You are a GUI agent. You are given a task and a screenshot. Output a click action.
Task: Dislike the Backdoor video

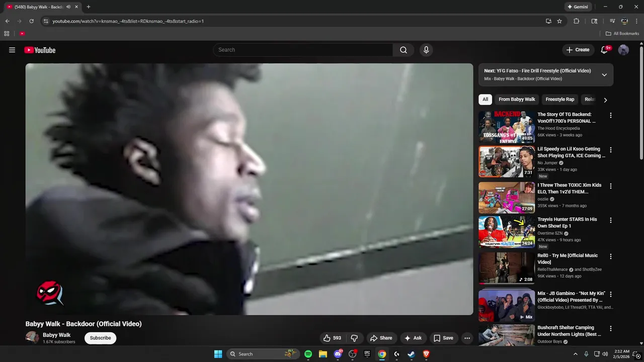pos(354,338)
